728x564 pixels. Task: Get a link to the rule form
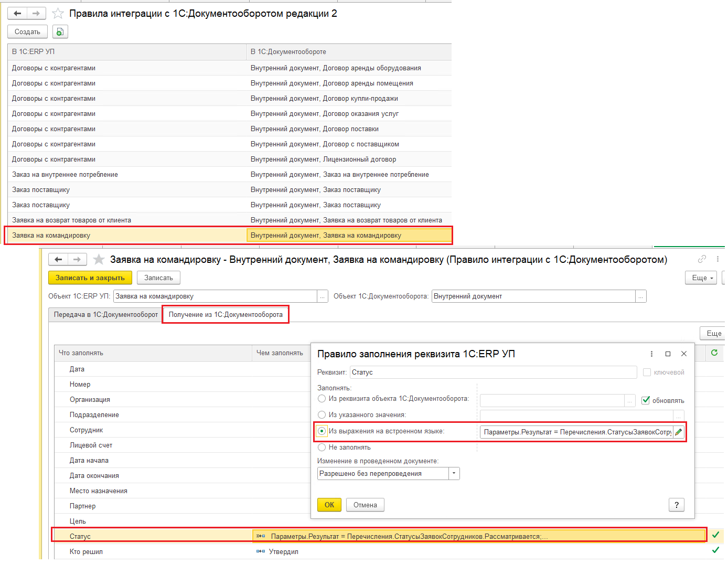point(702,259)
